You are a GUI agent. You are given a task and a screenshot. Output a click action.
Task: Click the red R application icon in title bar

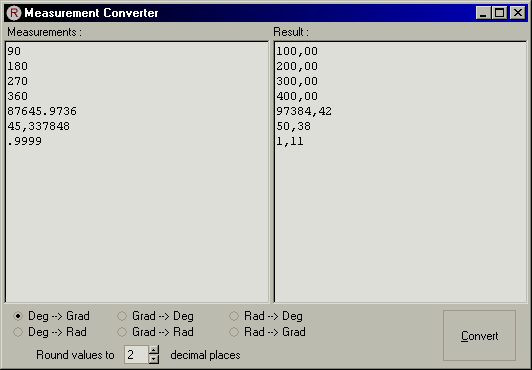click(14, 13)
